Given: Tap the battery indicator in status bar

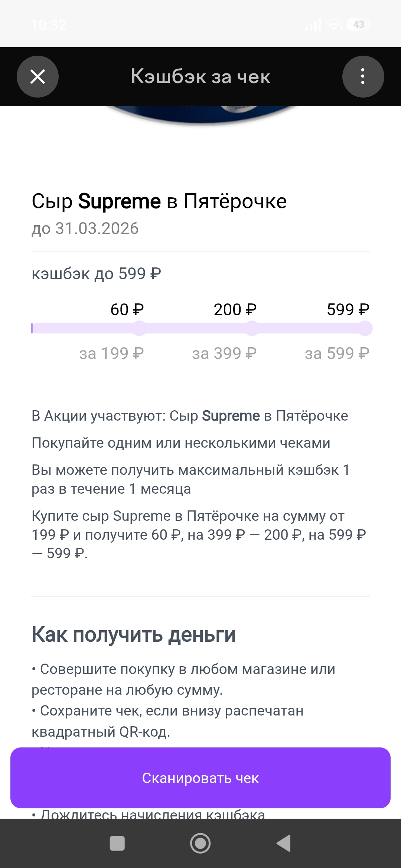Looking at the screenshot, I should (x=358, y=25).
